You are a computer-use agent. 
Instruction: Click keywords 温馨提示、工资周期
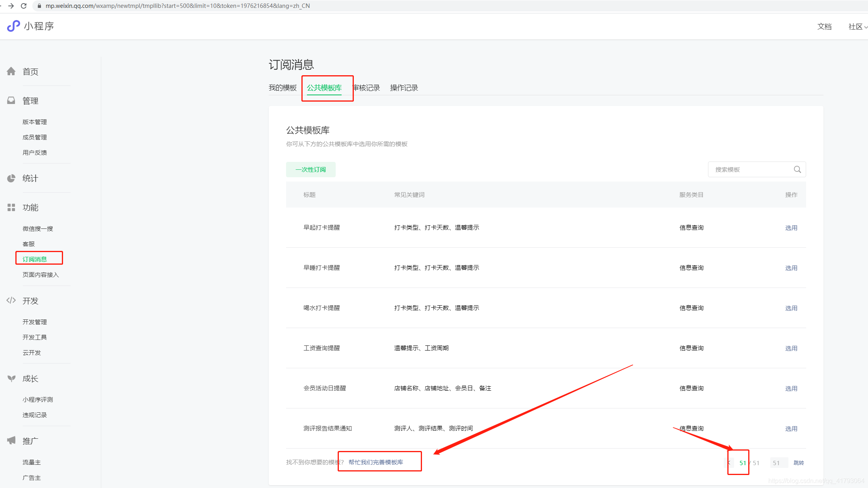point(421,348)
